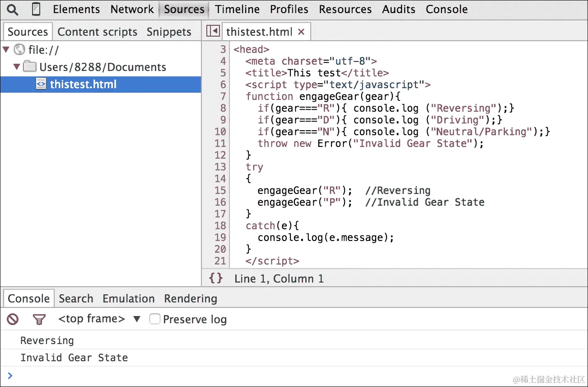Clear the console with the no-symbol icon

pos(12,319)
